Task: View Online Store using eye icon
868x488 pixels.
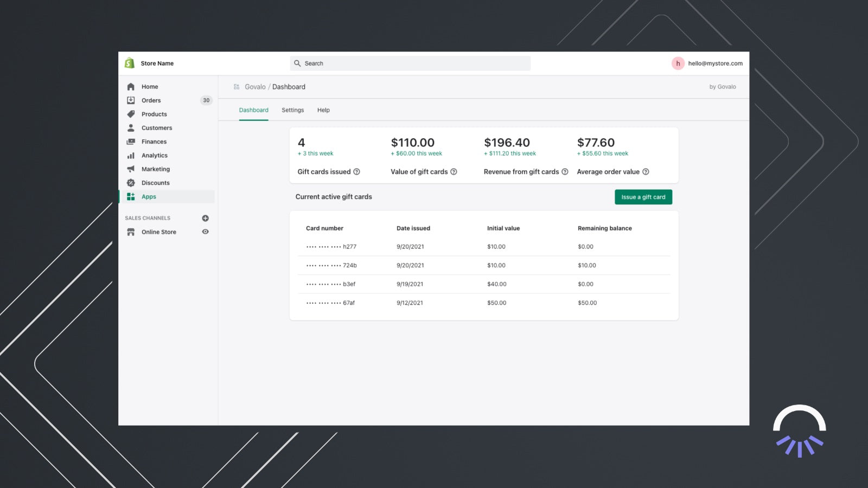Action: coord(205,232)
